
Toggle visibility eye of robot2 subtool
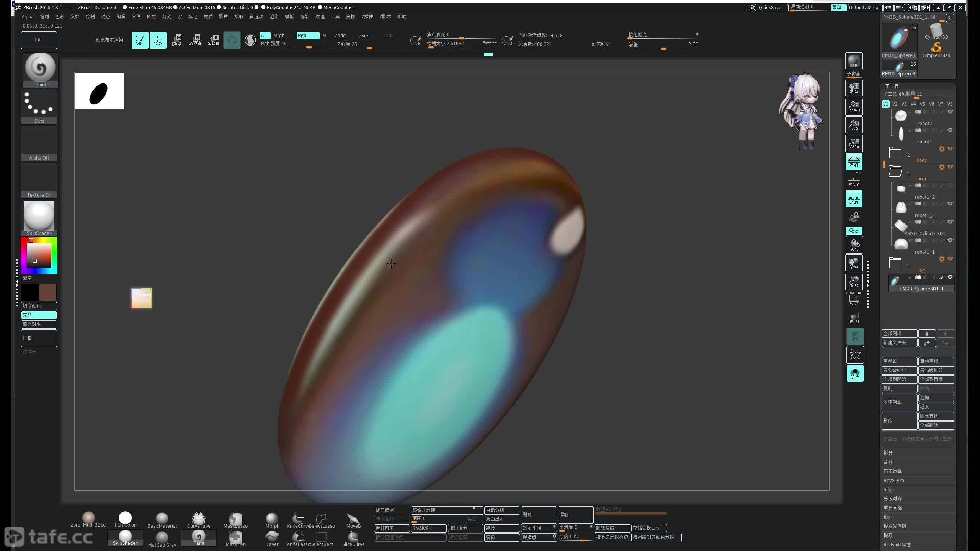(x=950, y=112)
